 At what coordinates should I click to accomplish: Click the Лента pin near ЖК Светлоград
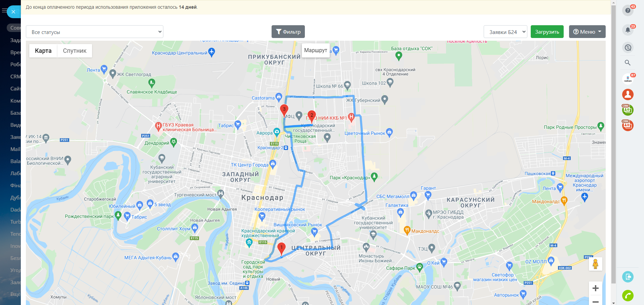click(104, 69)
